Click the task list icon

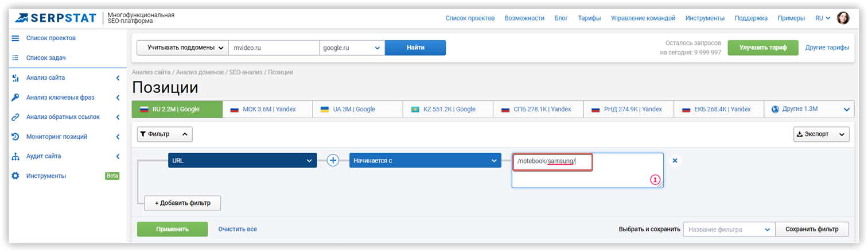15,58
